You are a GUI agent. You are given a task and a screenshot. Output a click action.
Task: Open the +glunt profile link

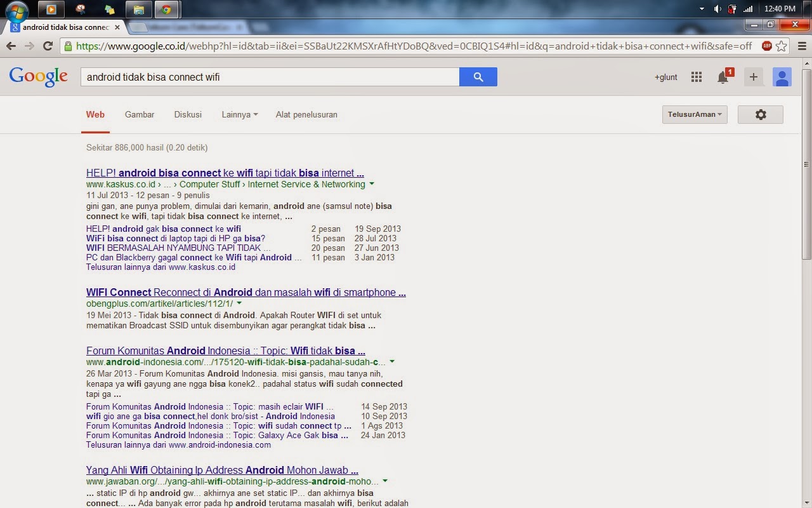coord(666,77)
